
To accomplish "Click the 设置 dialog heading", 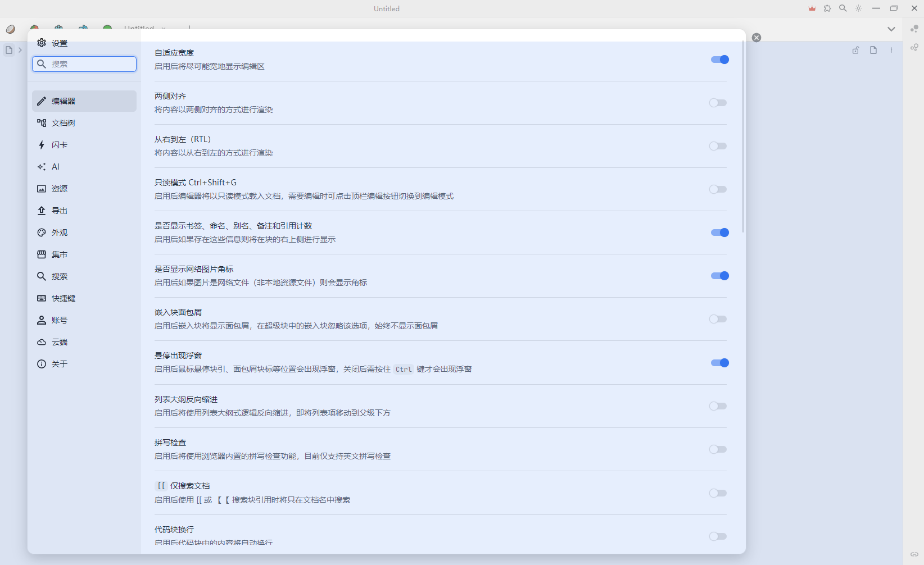I will click(x=60, y=43).
